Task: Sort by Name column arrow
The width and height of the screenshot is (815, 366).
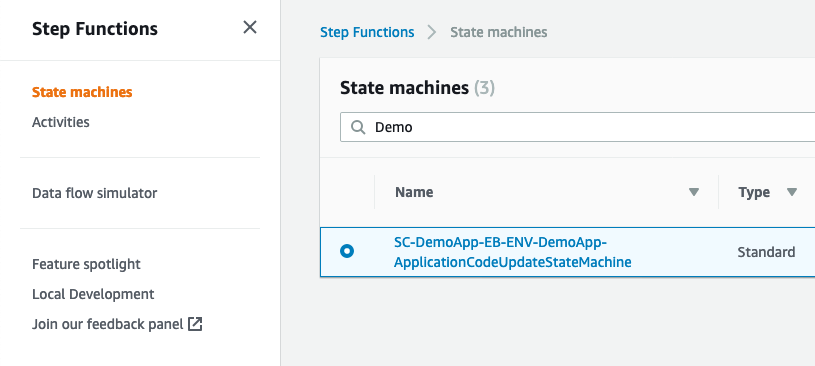Action: click(693, 192)
